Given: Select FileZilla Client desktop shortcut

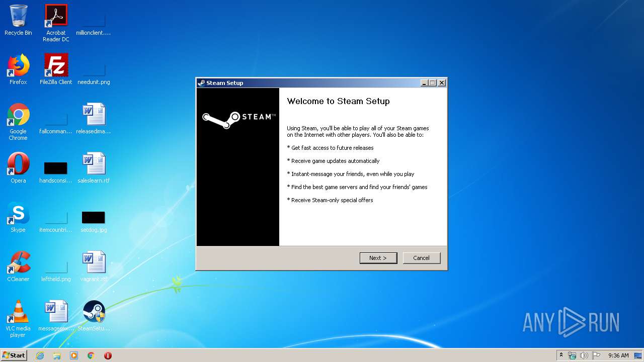Looking at the screenshot, I should [56, 69].
